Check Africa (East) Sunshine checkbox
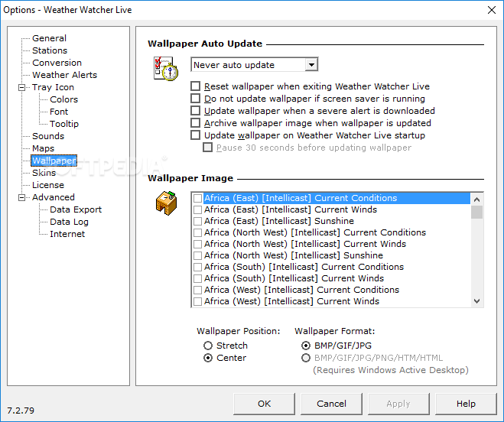 click(197, 221)
